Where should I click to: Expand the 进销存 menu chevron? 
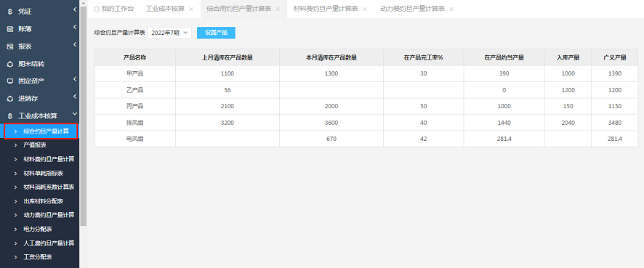coord(75,97)
